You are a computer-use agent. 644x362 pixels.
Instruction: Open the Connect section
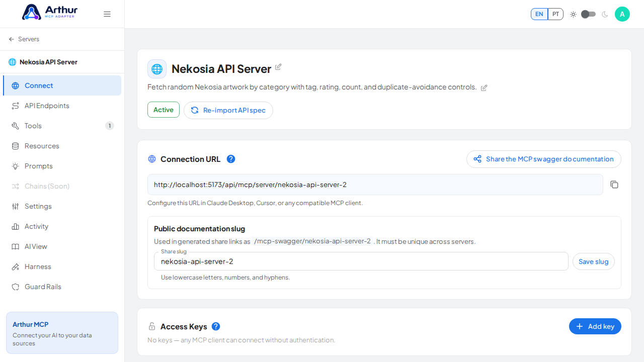[x=62, y=85]
